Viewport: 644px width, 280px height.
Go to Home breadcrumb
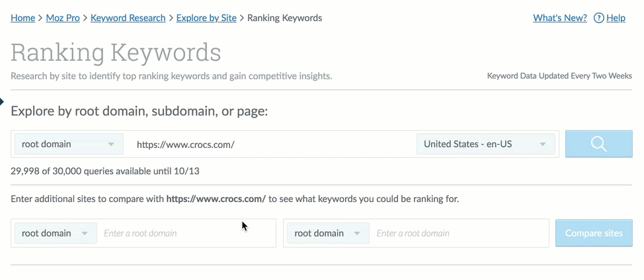click(22, 18)
